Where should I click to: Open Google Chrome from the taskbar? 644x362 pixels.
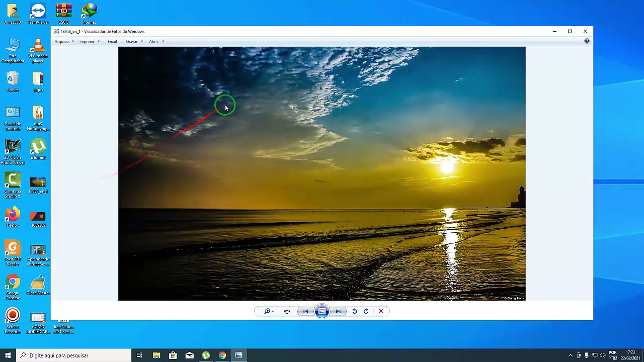click(x=222, y=355)
